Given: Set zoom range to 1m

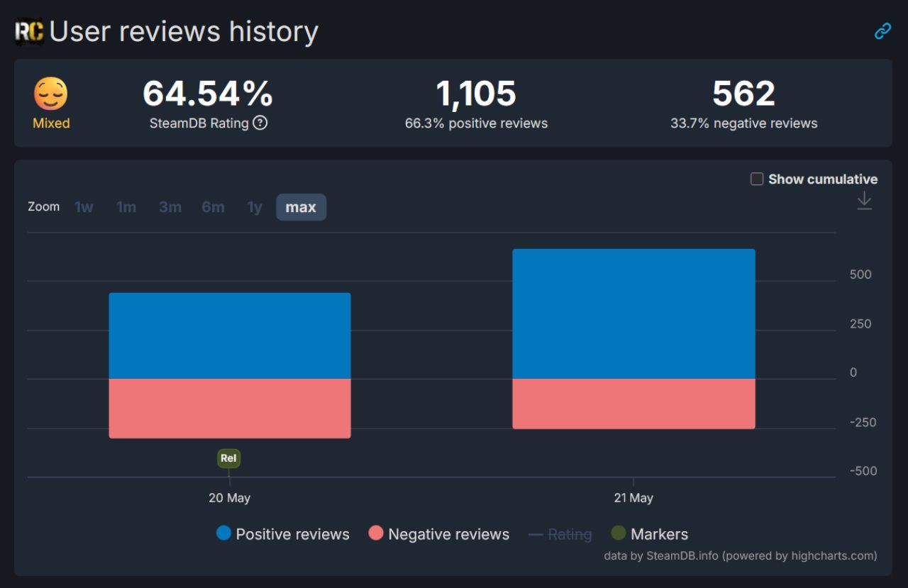Looking at the screenshot, I should [126, 207].
